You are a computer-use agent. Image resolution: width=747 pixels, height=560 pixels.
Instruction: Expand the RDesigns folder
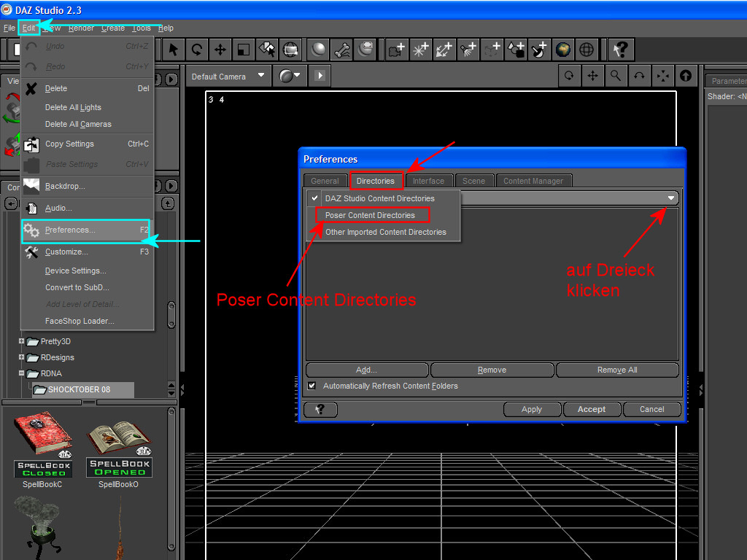click(21, 357)
